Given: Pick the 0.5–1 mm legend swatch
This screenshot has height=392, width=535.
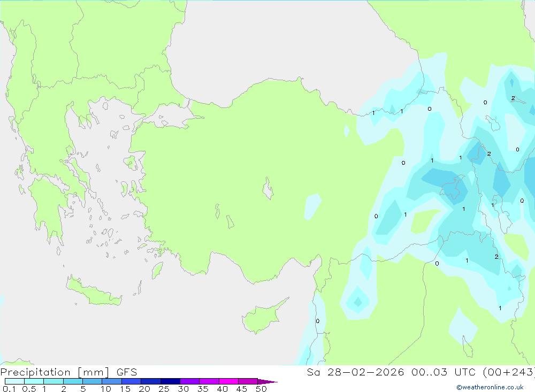Looking at the screenshot, I should 34,381.
